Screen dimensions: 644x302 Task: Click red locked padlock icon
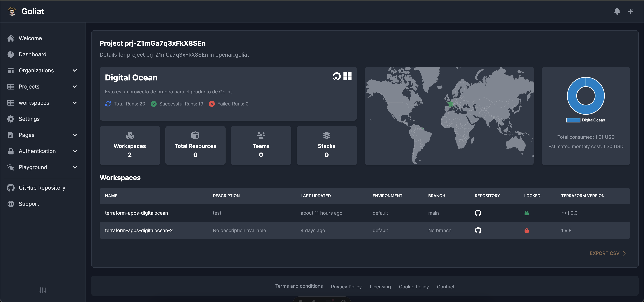pos(526,230)
